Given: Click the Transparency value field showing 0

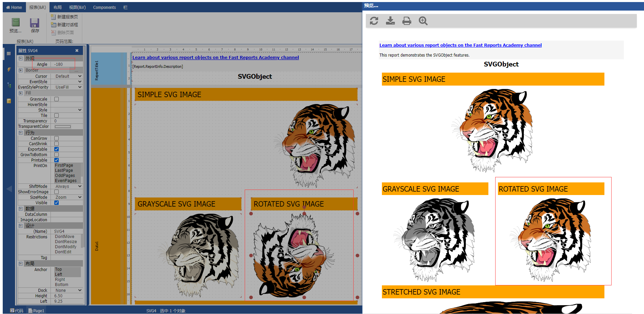Looking at the screenshot, I should pos(68,121).
